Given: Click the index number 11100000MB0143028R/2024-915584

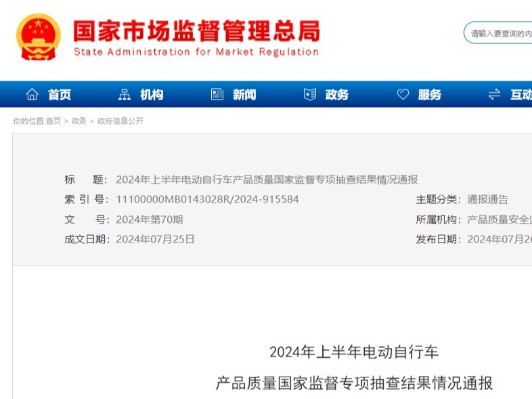Looking at the screenshot, I should point(207,200).
